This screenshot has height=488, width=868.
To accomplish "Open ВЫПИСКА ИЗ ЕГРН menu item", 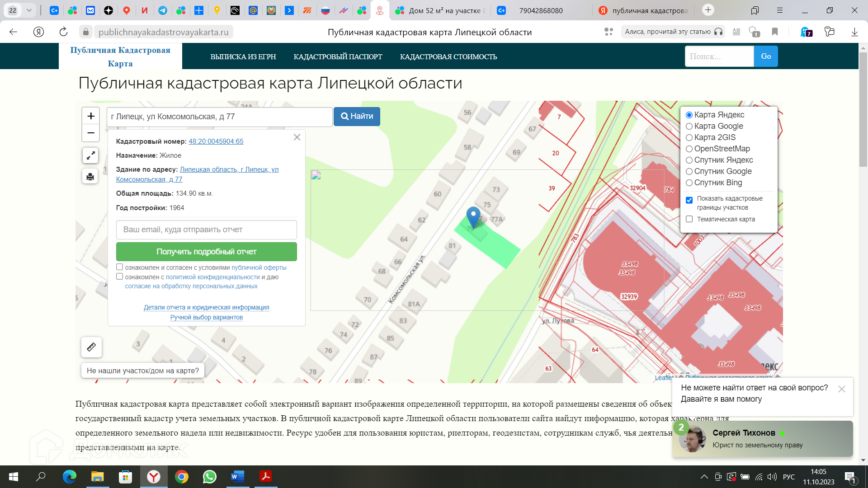I will tap(243, 57).
